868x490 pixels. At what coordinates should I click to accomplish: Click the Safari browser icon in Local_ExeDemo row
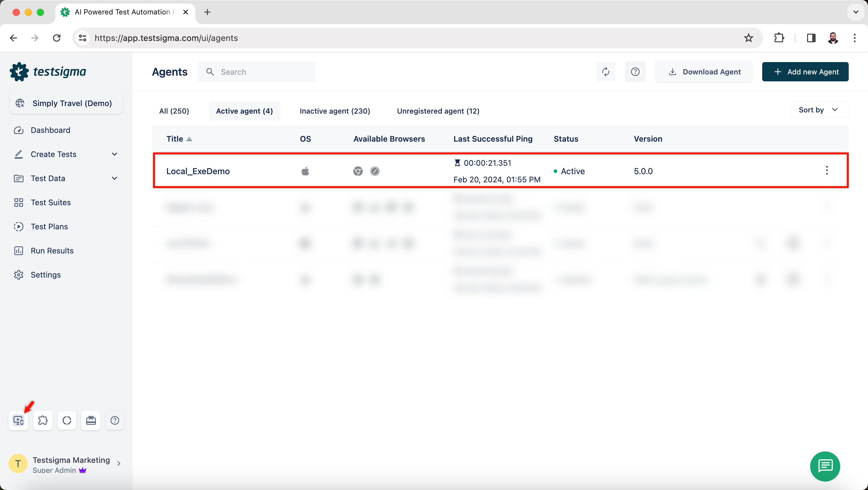click(x=375, y=171)
